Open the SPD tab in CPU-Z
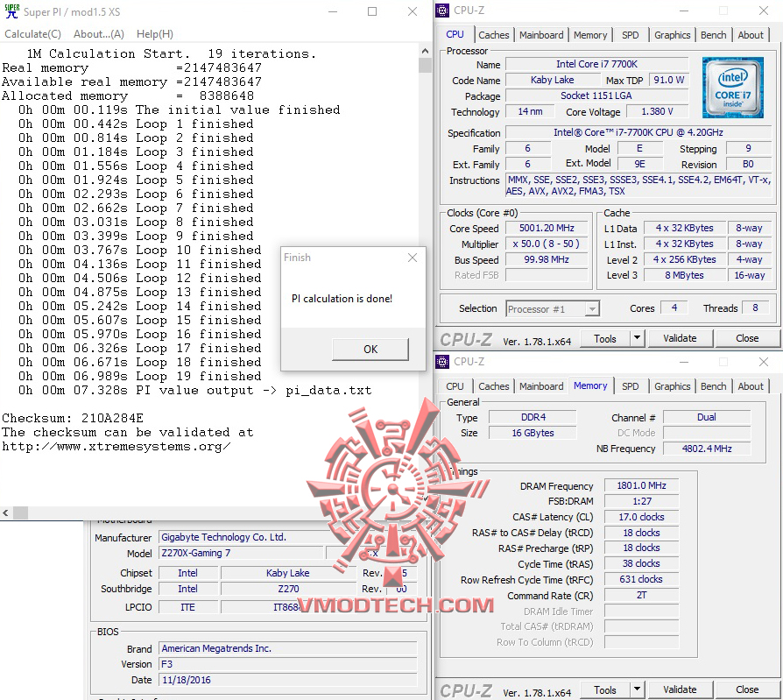The image size is (783, 700). 630,35
